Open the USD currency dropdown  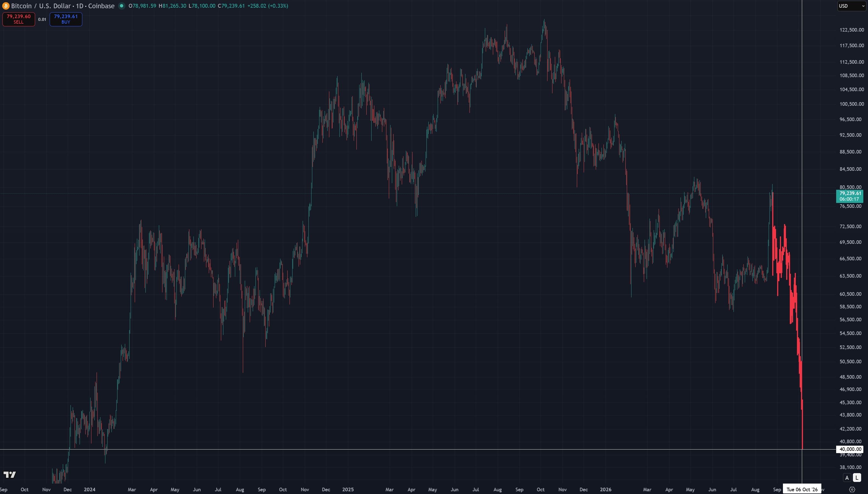(x=852, y=6)
